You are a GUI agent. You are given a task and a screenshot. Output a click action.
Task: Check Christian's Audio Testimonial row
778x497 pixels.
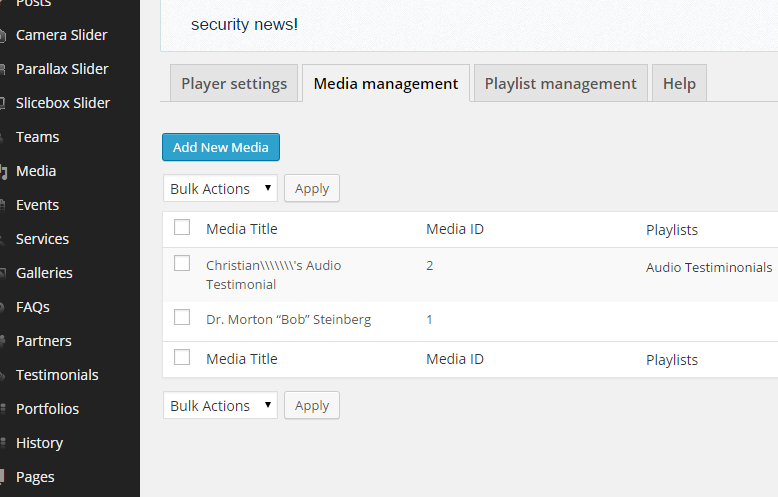pos(182,264)
